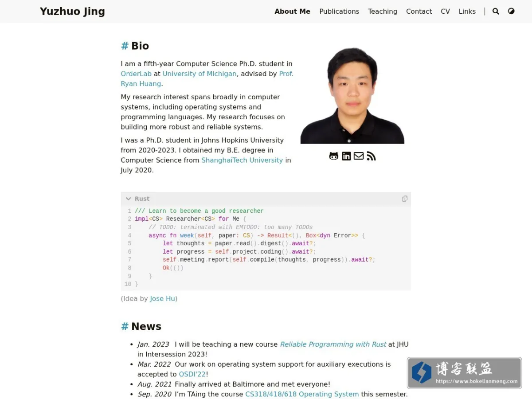Click the 'Mar. 2022' news date
Viewport: 532px width, 399px height.
coord(154,364)
